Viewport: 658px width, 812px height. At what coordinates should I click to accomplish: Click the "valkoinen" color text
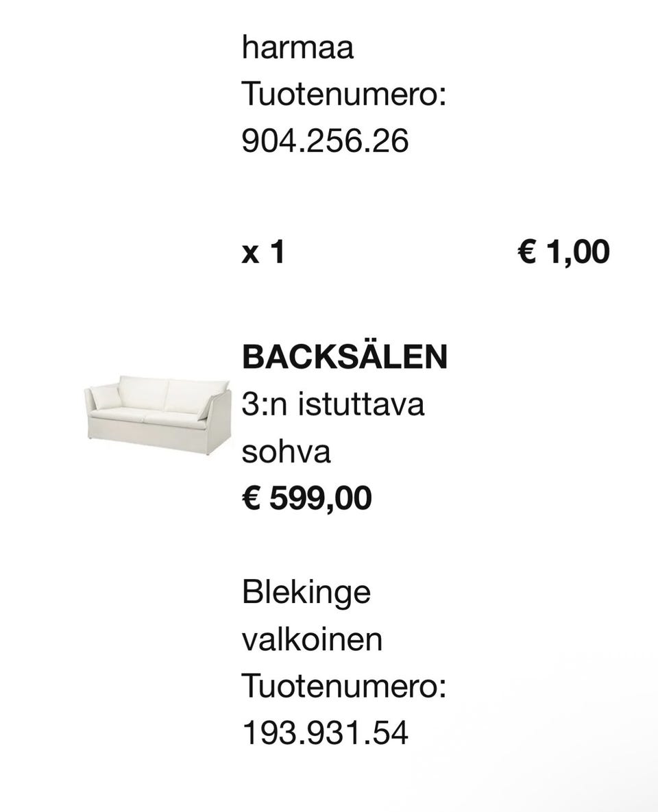click(x=312, y=639)
